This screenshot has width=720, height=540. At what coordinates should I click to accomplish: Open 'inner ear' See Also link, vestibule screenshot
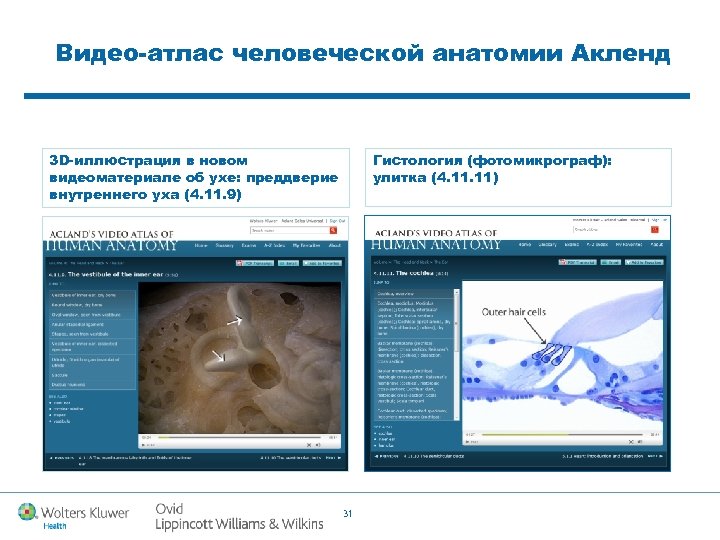coord(62,403)
